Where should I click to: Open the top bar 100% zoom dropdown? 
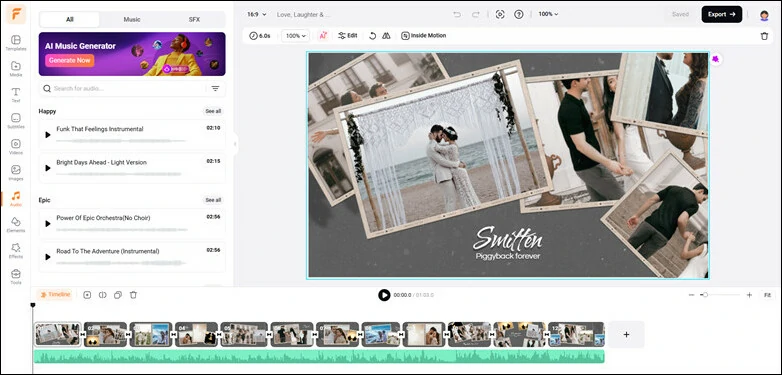pyautogui.click(x=548, y=14)
